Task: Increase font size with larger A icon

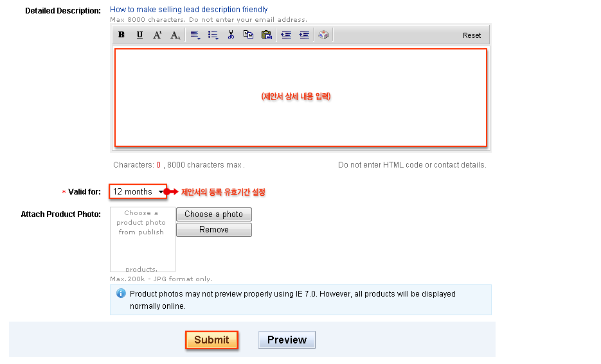Action: click(157, 35)
